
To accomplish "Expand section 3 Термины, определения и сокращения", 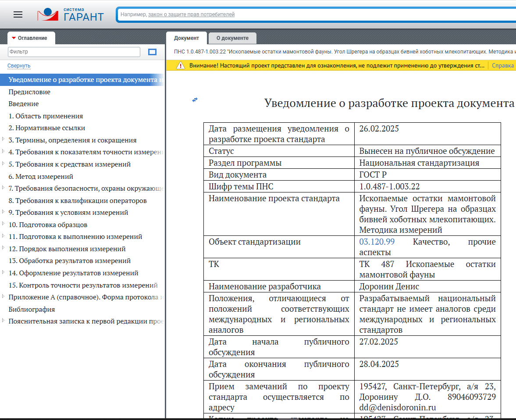I will pos(4,140).
